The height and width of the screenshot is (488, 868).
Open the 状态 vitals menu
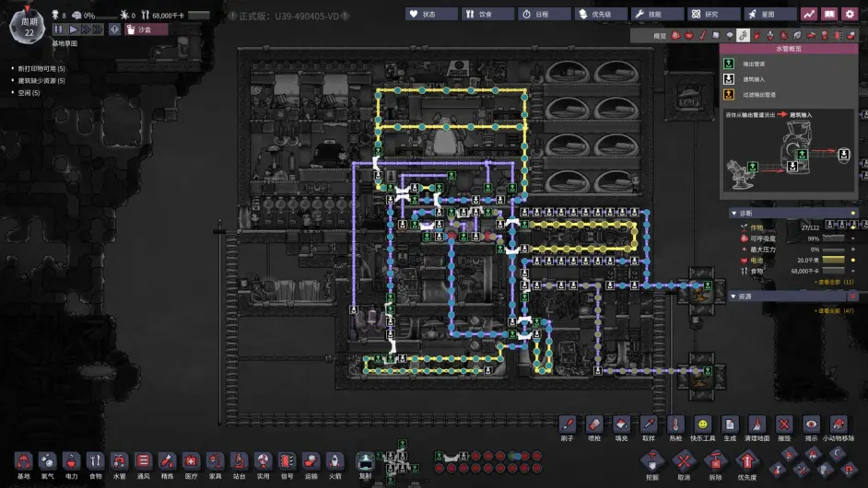[x=431, y=15]
